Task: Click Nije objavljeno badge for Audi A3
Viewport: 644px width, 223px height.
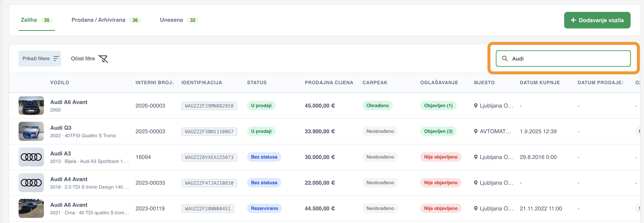Action: coord(441,157)
